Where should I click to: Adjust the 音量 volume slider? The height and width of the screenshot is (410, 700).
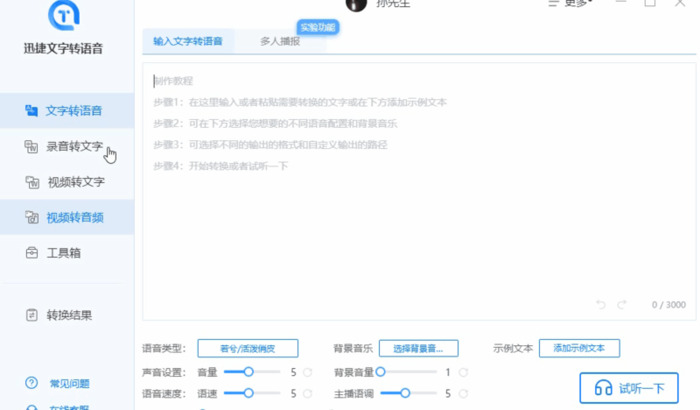click(252, 372)
